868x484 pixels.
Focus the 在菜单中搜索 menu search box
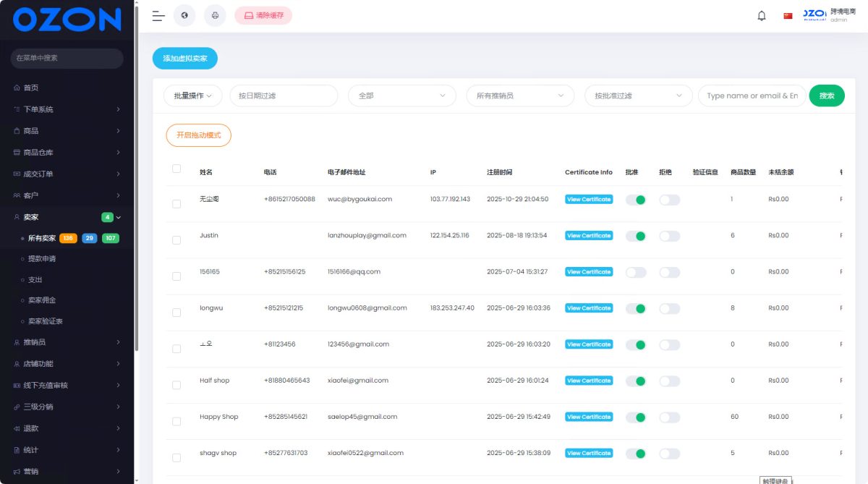coord(67,58)
